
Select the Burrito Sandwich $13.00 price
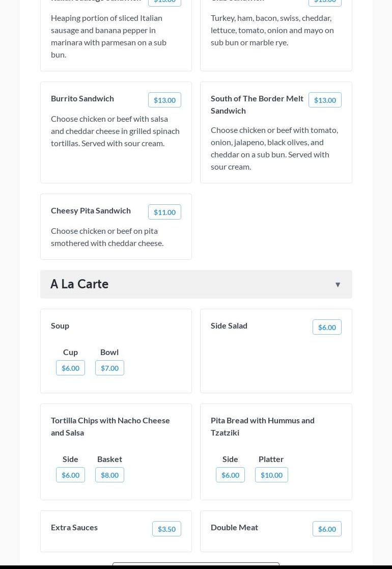[x=164, y=100]
